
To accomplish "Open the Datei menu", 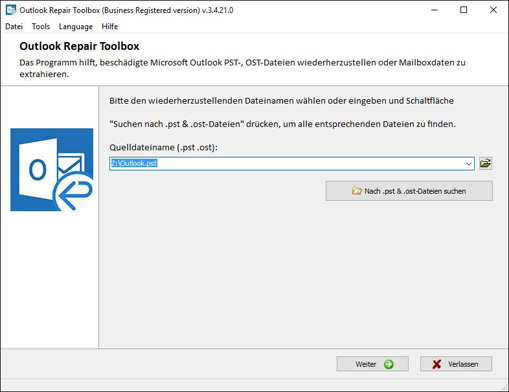I will [x=14, y=26].
